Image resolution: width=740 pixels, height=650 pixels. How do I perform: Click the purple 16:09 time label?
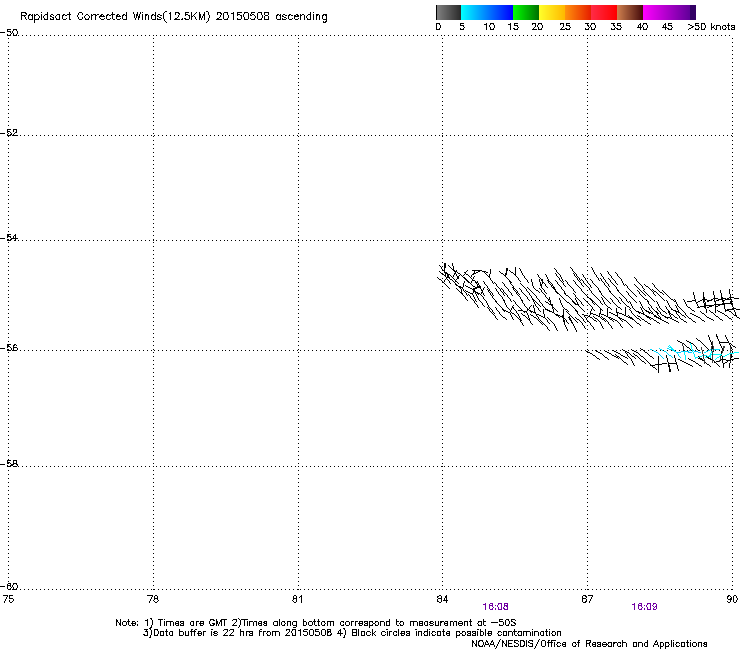[x=644, y=607]
